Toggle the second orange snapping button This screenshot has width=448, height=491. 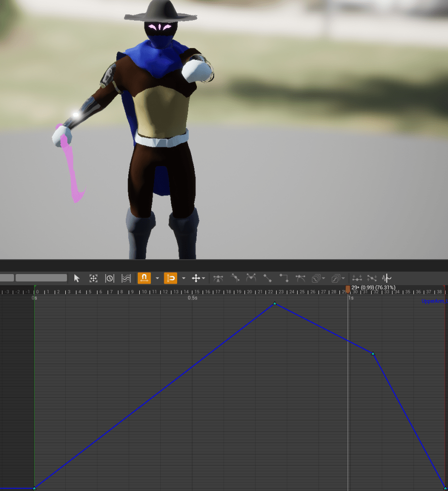tap(170, 278)
